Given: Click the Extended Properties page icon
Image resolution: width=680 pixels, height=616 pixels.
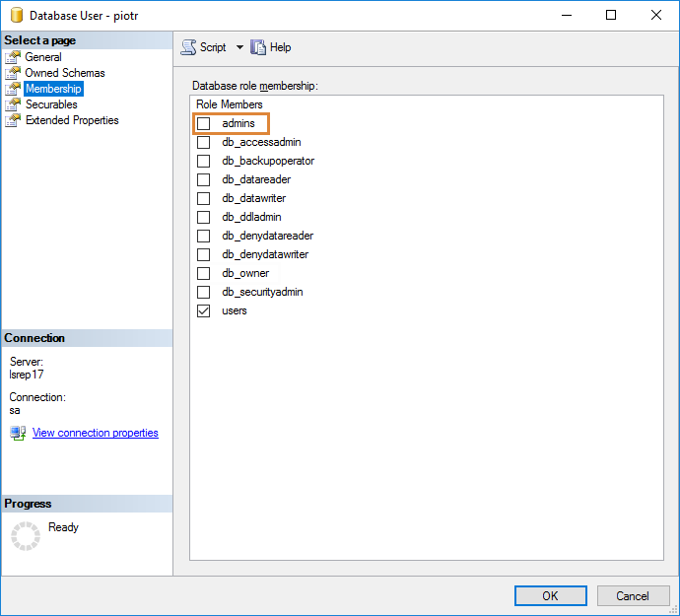Looking at the screenshot, I should pyautogui.click(x=13, y=120).
